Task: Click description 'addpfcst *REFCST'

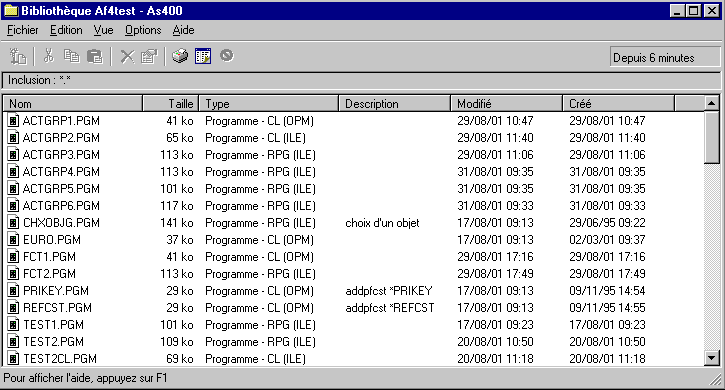Action: [390, 308]
